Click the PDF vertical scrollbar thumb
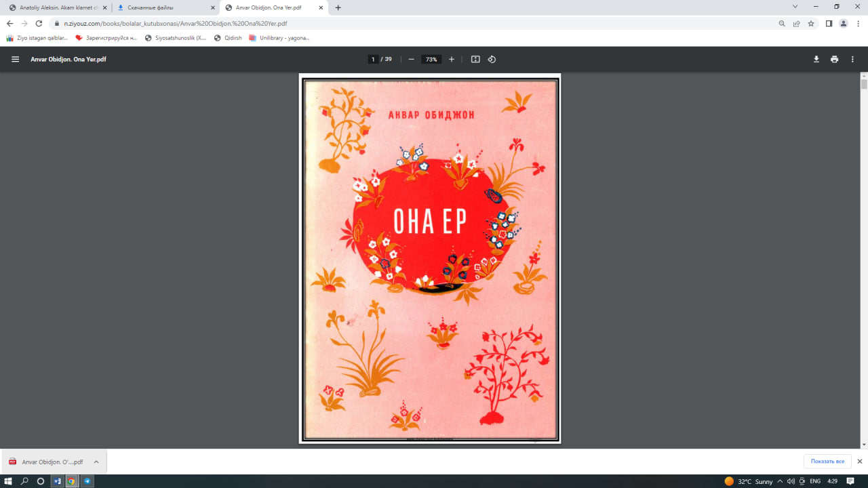Viewport: 868px width, 488px height. click(x=864, y=85)
